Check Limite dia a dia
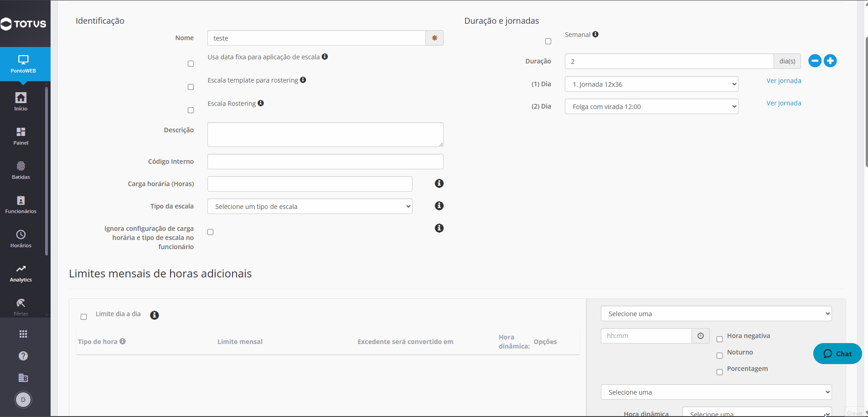Viewport: 868px width, 417px height. 83,317
